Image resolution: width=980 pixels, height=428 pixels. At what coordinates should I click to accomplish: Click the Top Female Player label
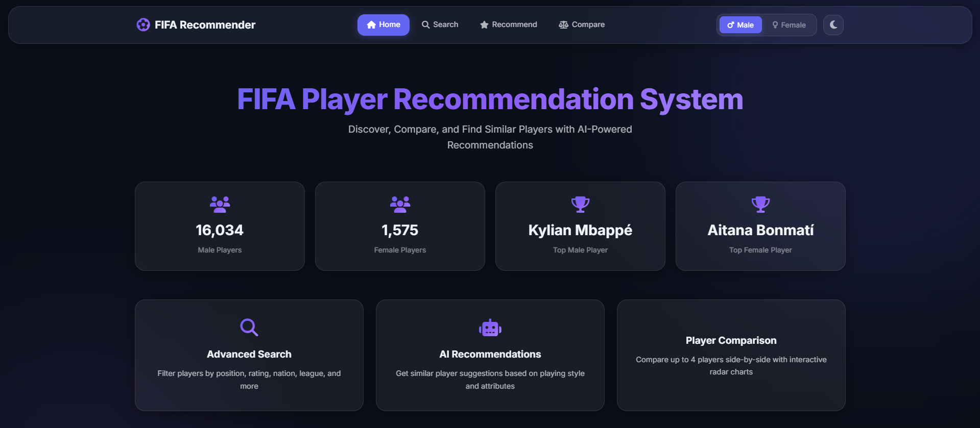[760, 250]
